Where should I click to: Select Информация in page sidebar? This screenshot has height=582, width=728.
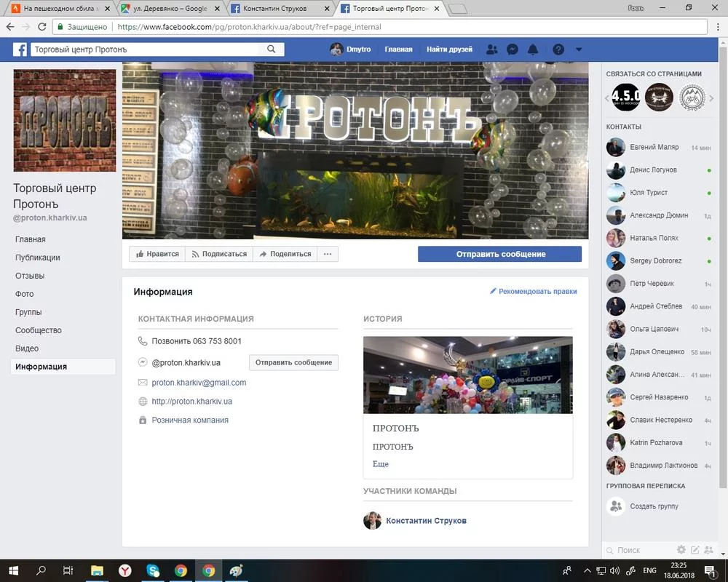click(x=63, y=367)
